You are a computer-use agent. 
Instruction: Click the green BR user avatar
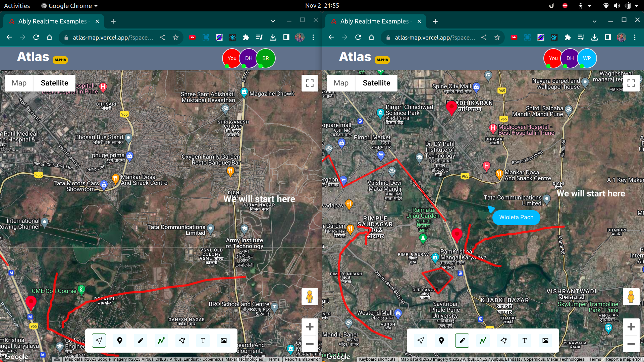point(265,58)
